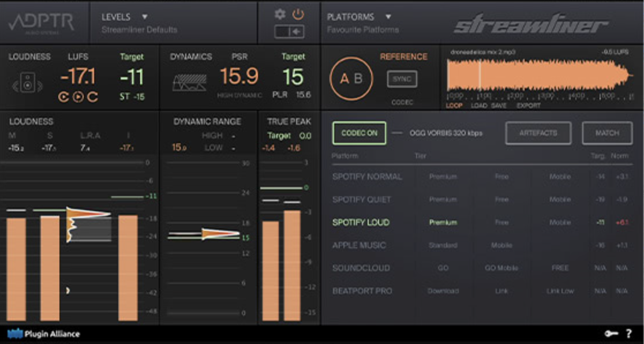Select the SOUNDCLOUD platform
The width and height of the screenshot is (644, 344).
[361, 268]
